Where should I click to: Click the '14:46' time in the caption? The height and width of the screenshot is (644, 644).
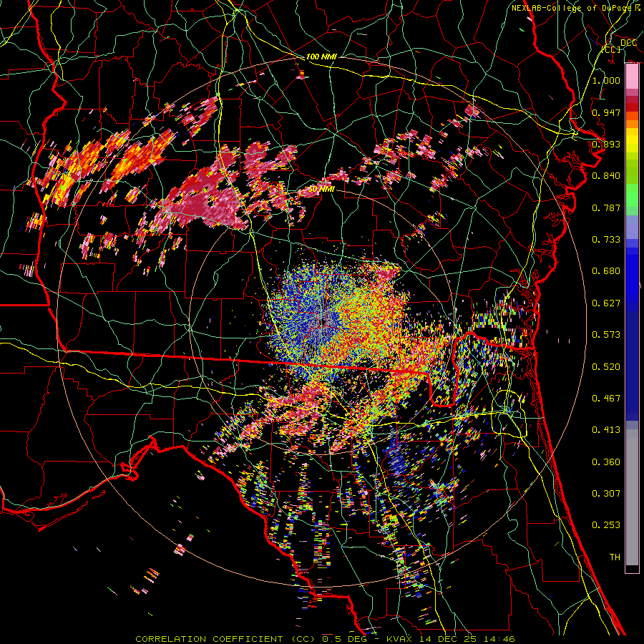pyautogui.click(x=499, y=639)
